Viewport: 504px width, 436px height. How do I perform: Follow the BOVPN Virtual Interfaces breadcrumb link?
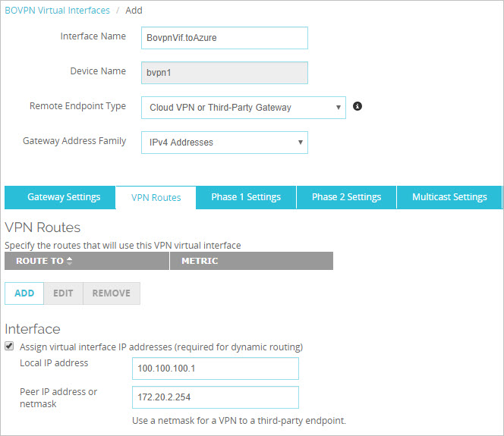point(57,11)
